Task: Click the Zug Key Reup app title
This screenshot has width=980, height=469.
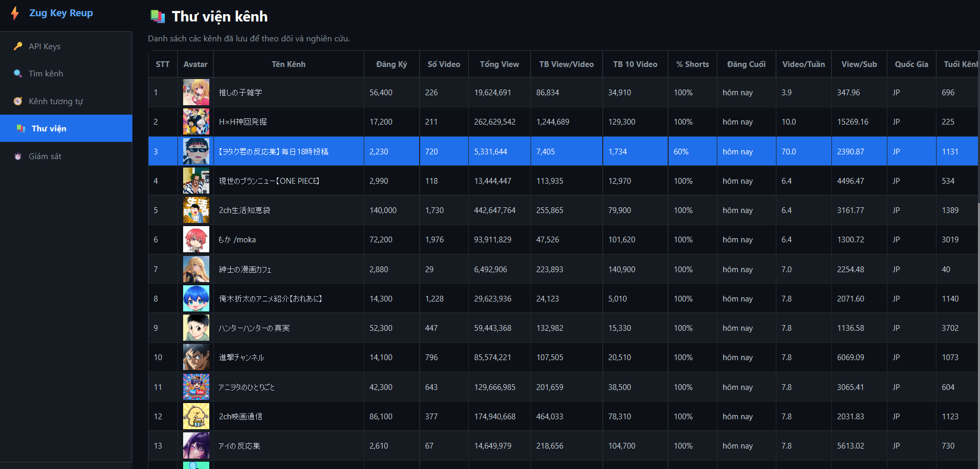Action: (61, 13)
